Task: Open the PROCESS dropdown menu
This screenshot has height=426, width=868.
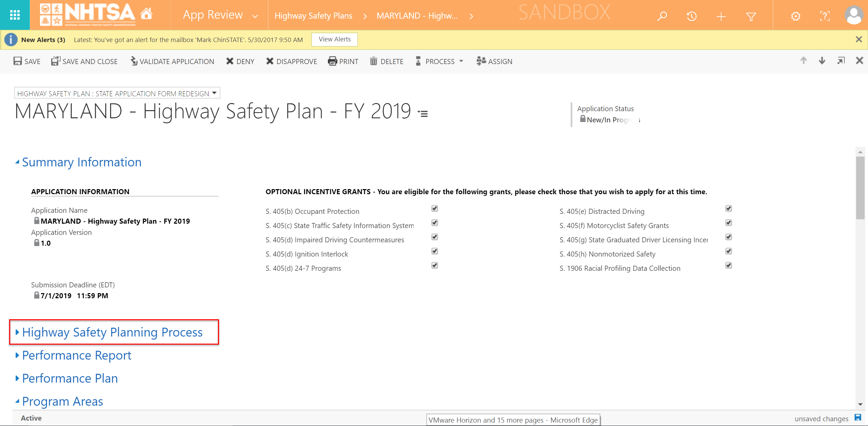Action: tap(439, 61)
